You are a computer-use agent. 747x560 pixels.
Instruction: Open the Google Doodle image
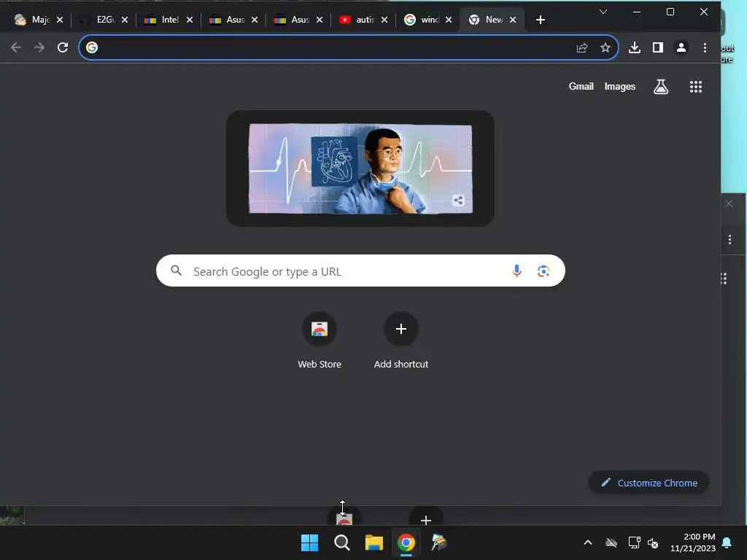[x=360, y=168]
